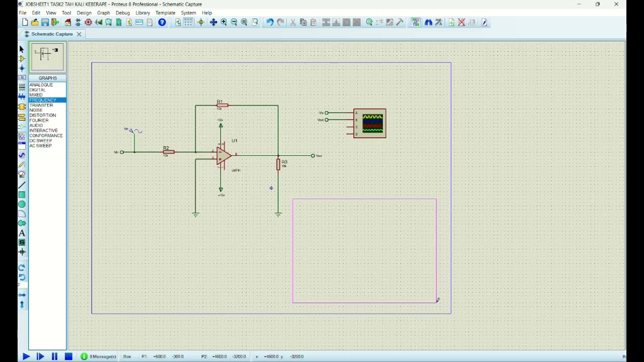The image size is (644, 362).
Task: Open the 8 Message(s) simulation log
Action: [99, 356]
